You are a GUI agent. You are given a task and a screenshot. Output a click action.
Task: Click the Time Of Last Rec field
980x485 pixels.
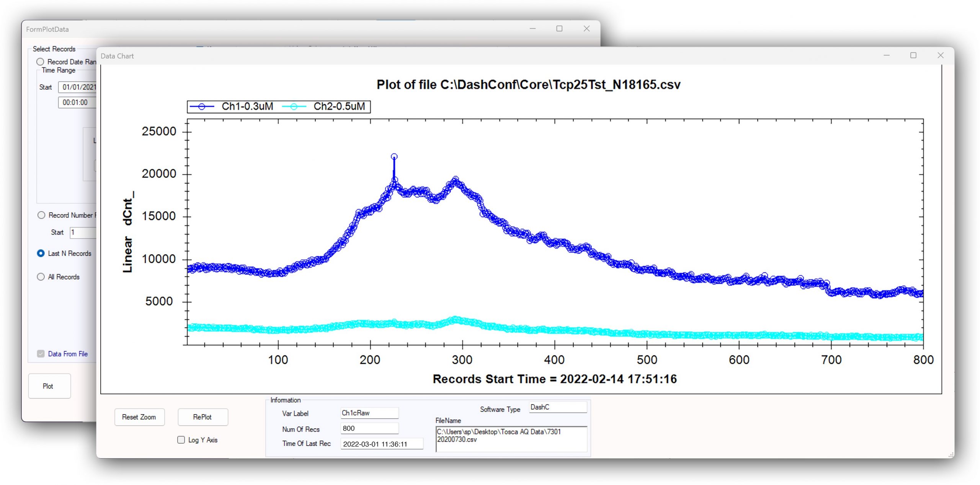click(381, 444)
